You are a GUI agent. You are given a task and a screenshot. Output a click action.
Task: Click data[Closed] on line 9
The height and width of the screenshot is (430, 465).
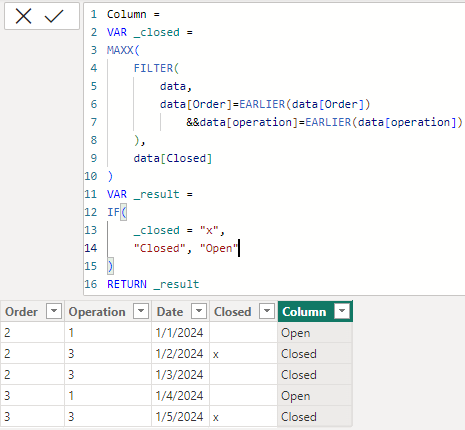(x=173, y=158)
